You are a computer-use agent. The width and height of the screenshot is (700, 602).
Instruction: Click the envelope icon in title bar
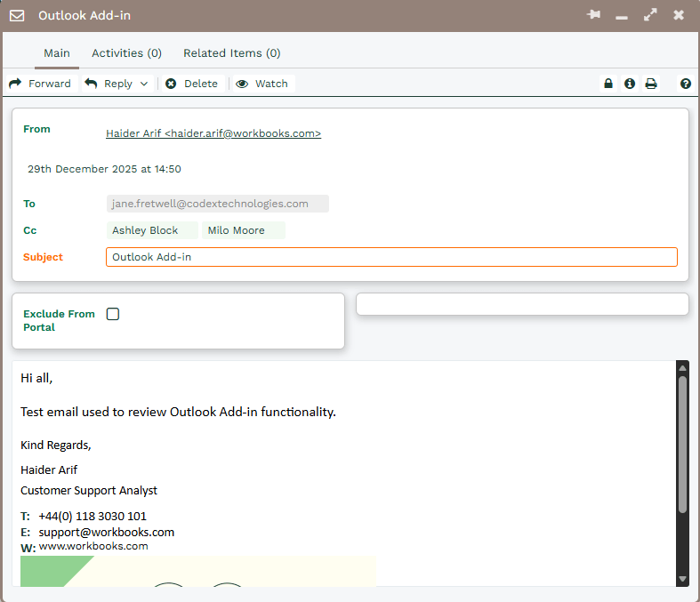point(17,16)
